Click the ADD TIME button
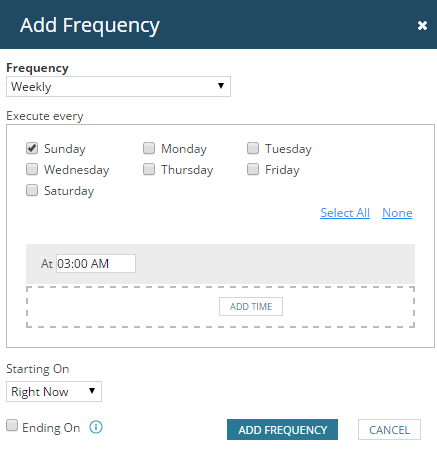Screen dimensions: 437x452 [x=251, y=307]
